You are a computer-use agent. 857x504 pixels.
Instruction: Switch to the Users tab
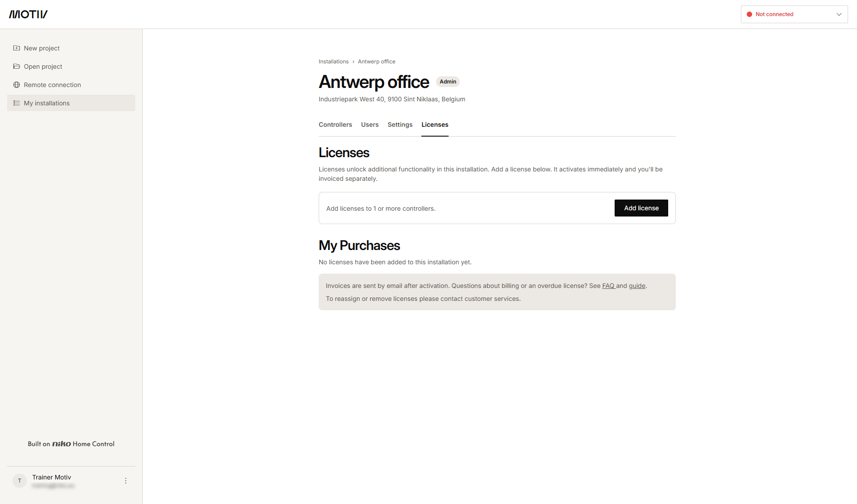(x=370, y=125)
